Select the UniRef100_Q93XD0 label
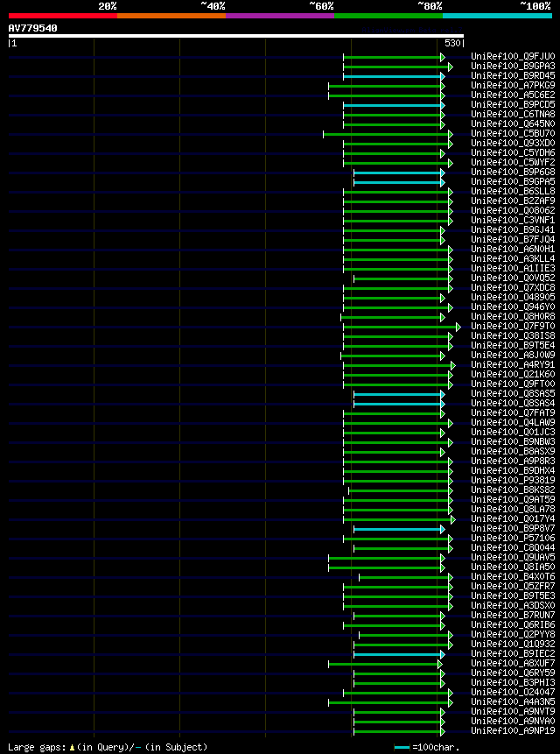The height and width of the screenshot is (754, 560). 513,144
